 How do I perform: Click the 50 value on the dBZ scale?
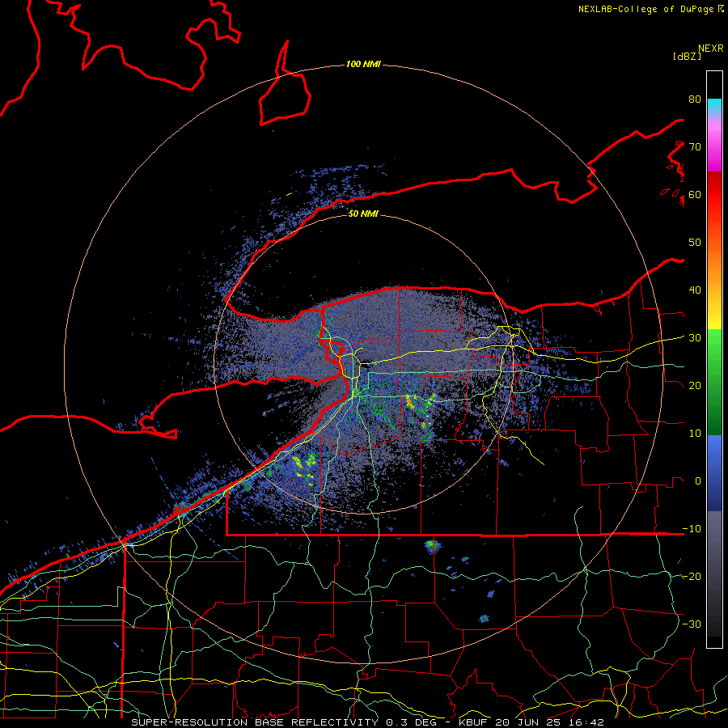(x=695, y=243)
